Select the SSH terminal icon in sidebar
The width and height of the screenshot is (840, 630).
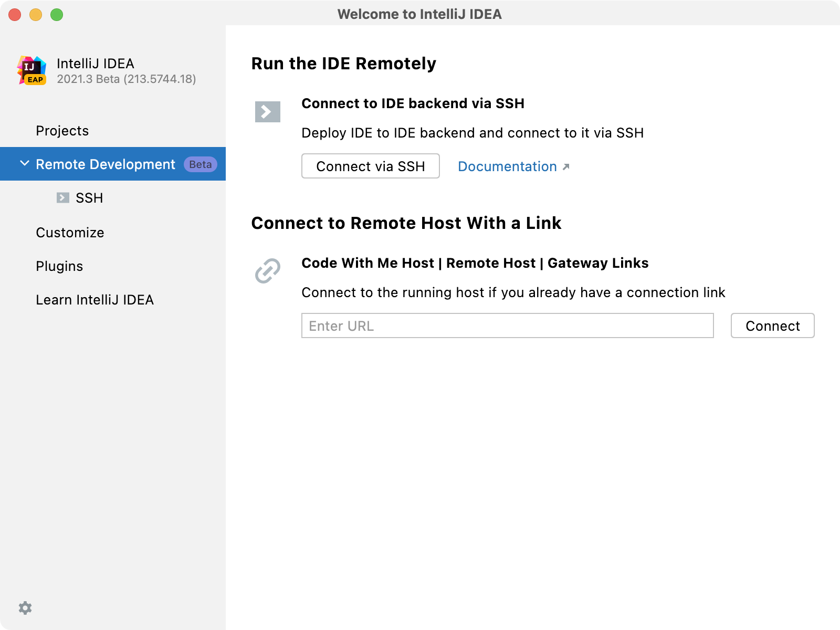coord(63,198)
